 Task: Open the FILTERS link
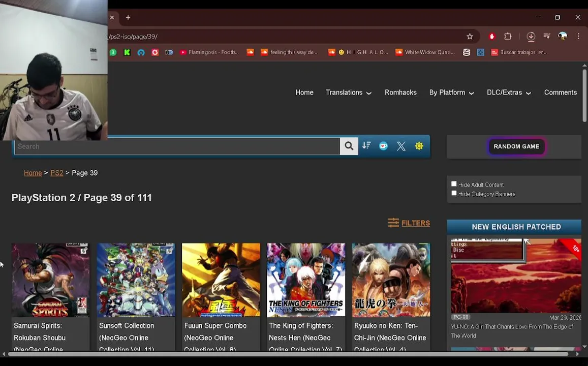click(416, 223)
